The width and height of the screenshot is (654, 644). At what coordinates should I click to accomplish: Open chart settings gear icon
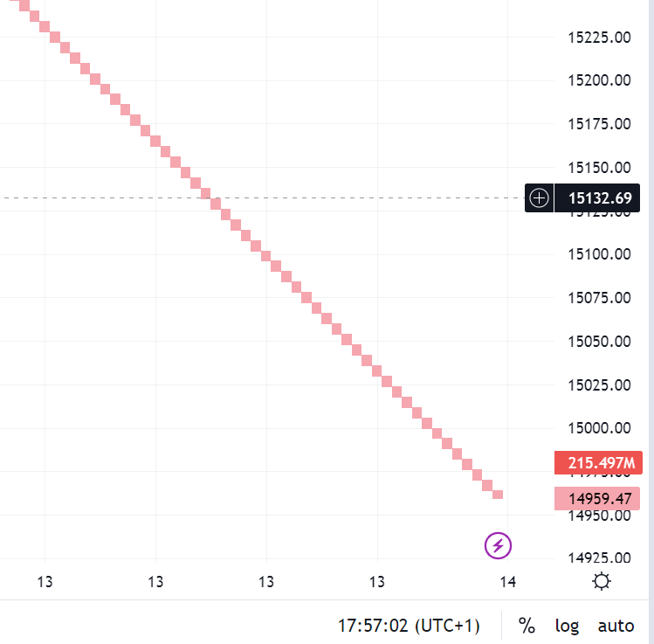[x=601, y=582]
